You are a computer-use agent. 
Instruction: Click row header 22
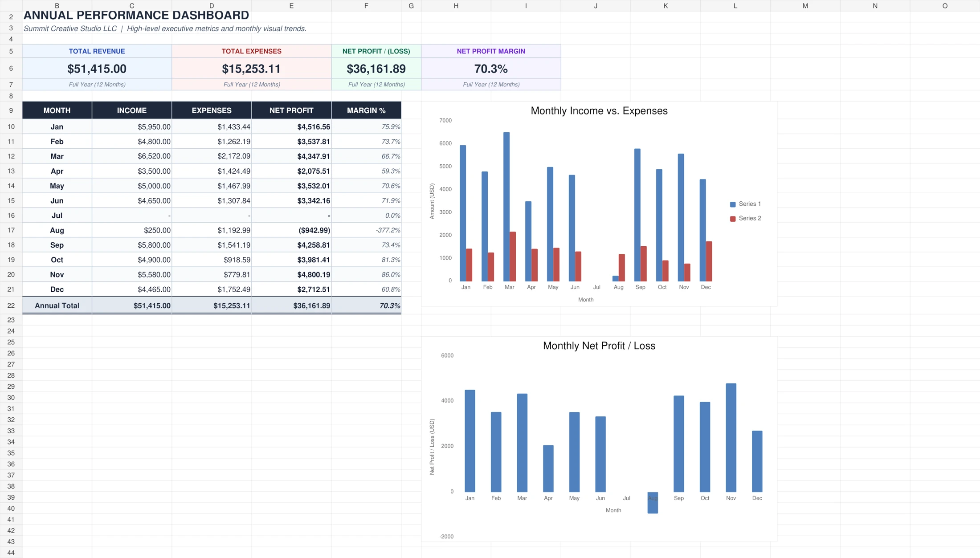click(11, 305)
